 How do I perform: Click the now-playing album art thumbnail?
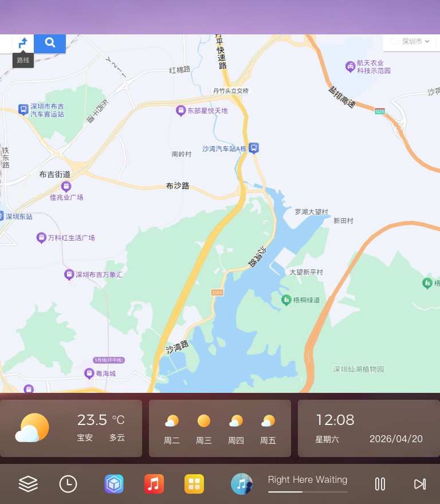(x=242, y=484)
